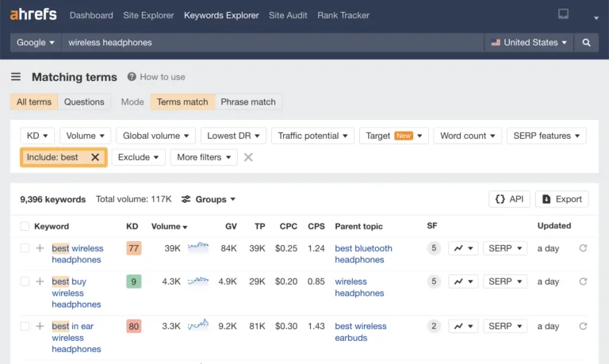Click the API button
The height and width of the screenshot is (364, 609).
509,199
